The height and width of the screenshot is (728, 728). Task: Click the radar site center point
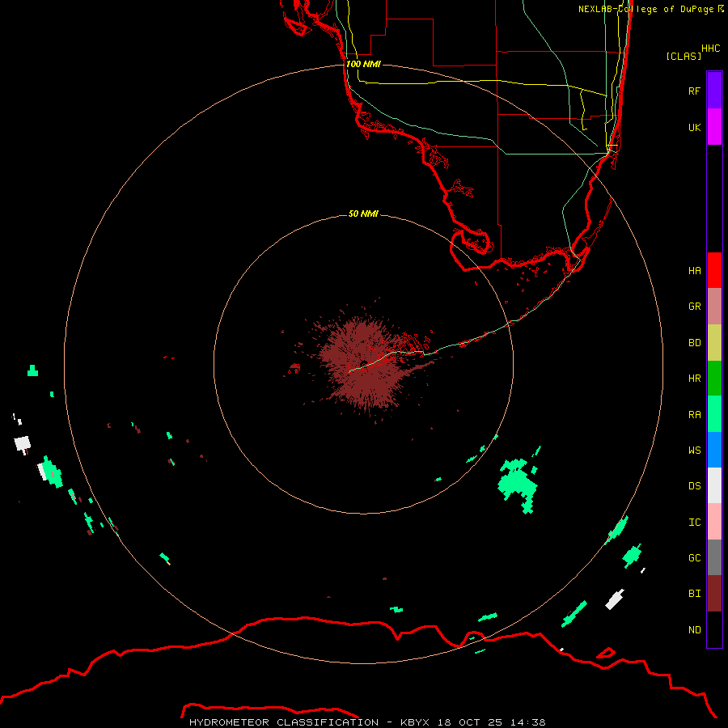(363, 363)
